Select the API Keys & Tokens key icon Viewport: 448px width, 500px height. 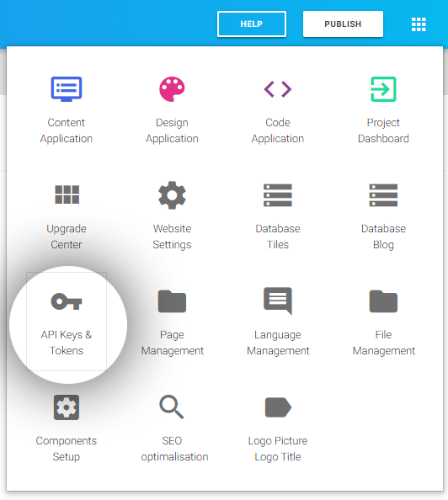click(x=67, y=301)
